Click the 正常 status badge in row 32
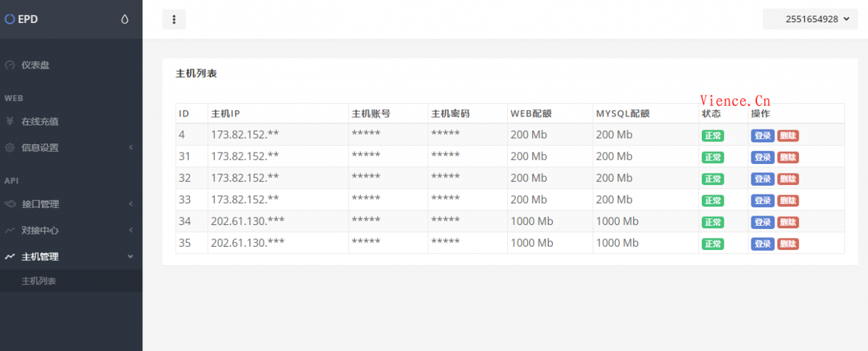 click(x=713, y=179)
